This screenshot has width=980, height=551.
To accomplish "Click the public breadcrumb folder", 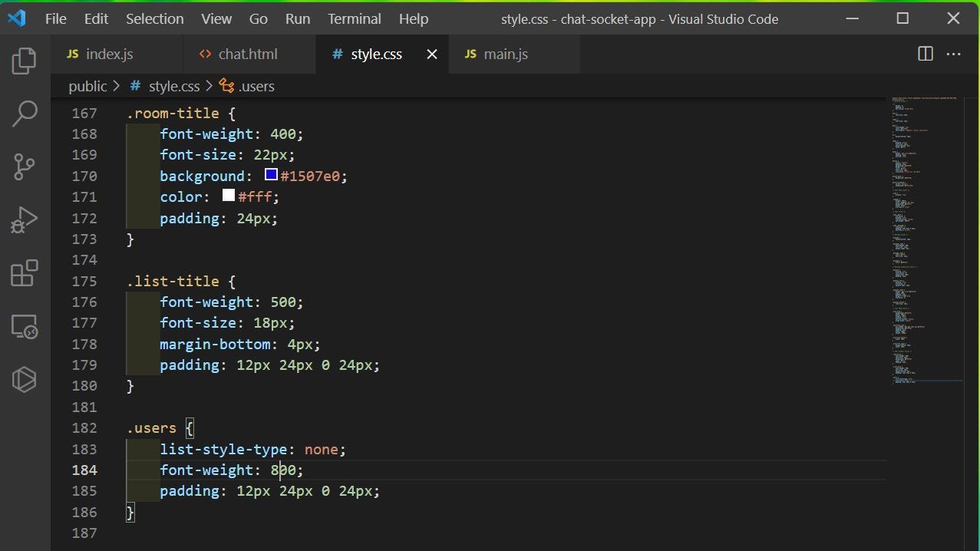I will pyautogui.click(x=87, y=86).
